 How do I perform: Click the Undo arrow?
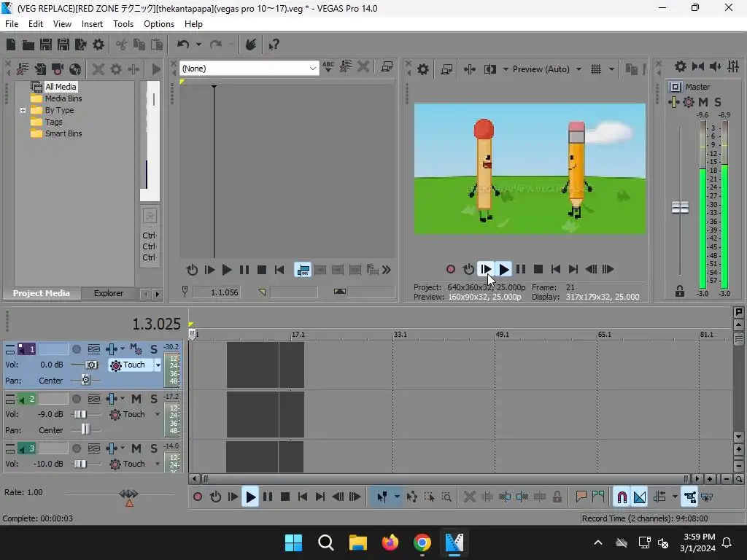click(x=183, y=44)
